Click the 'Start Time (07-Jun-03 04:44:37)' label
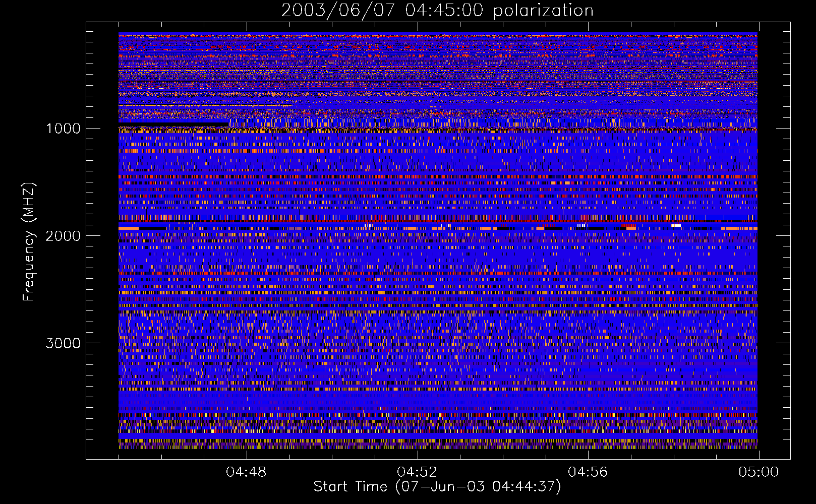 pyautogui.click(x=437, y=487)
